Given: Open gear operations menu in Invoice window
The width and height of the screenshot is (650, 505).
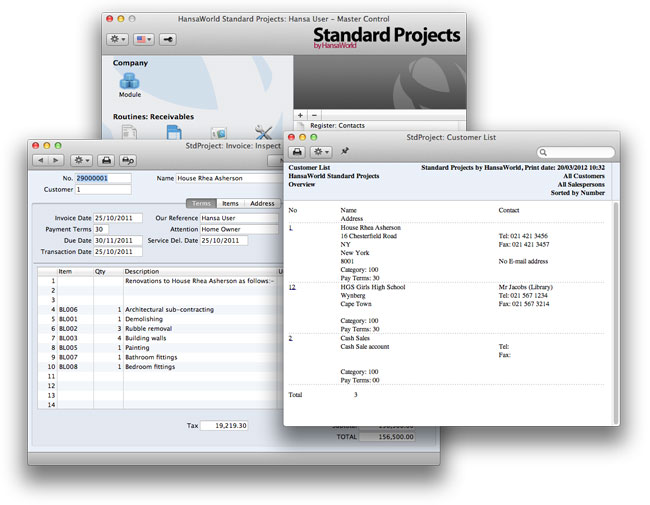Looking at the screenshot, I should [x=81, y=160].
